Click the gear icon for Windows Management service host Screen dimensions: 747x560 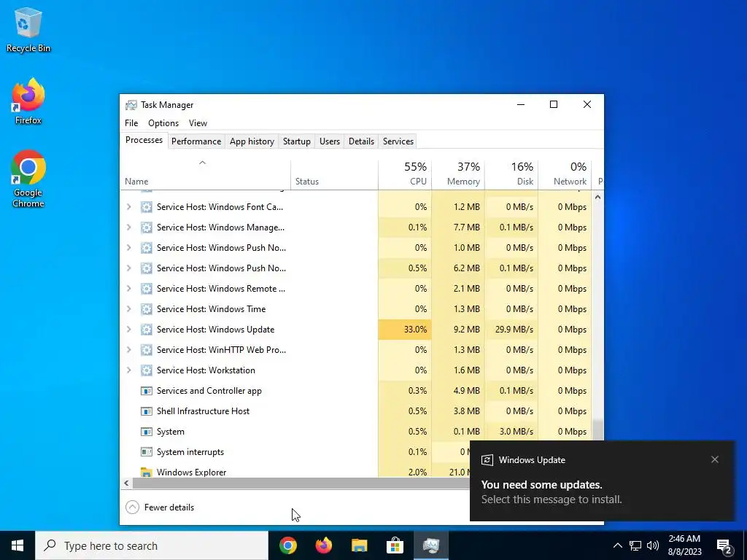(146, 227)
